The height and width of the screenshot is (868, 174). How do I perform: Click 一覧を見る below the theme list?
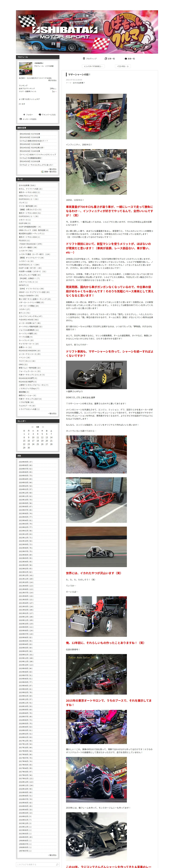[x=52, y=413]
